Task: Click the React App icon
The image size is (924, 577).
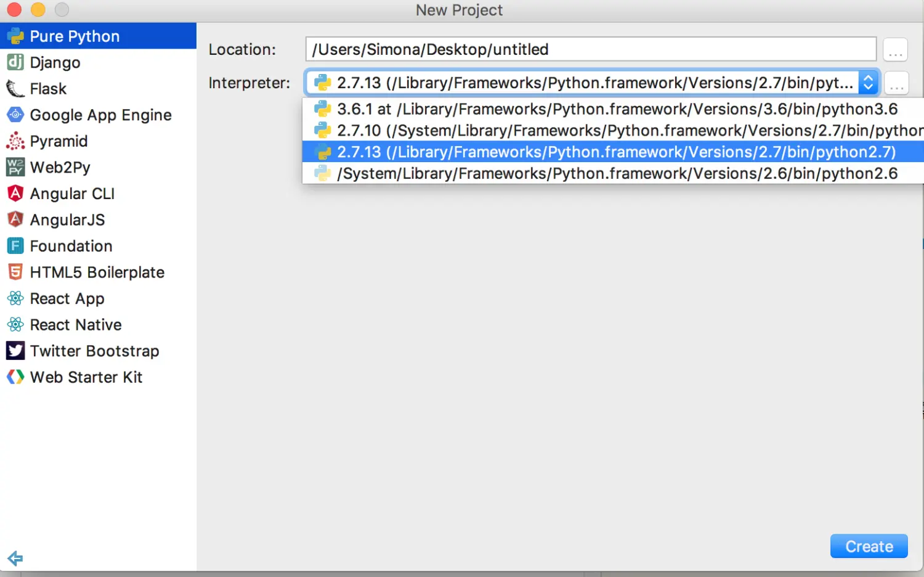Action: 15,298
